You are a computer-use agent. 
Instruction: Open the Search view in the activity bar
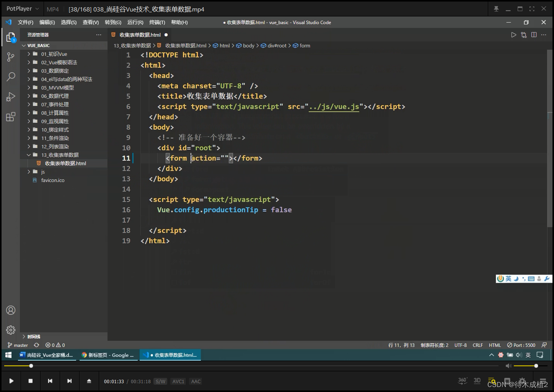11,76
